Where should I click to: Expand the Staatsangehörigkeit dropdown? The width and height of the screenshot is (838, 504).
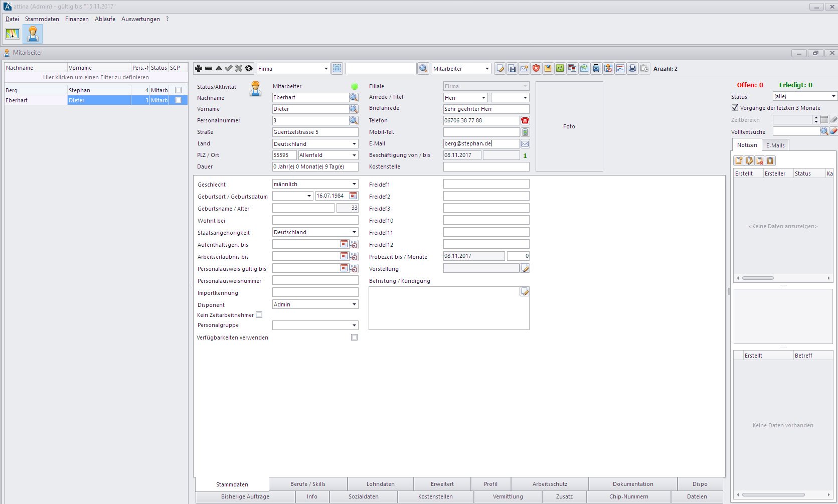[x=354, y=233]
